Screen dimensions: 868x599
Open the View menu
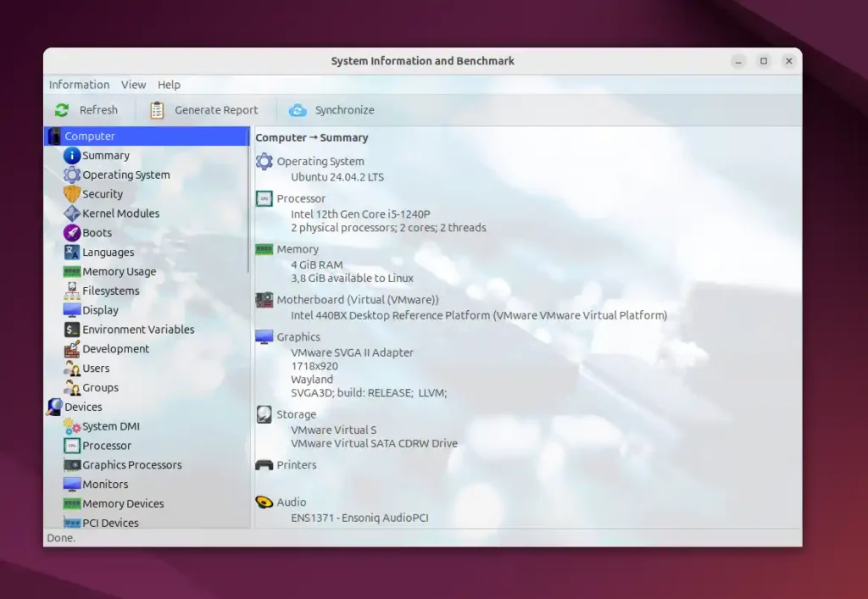133,85
